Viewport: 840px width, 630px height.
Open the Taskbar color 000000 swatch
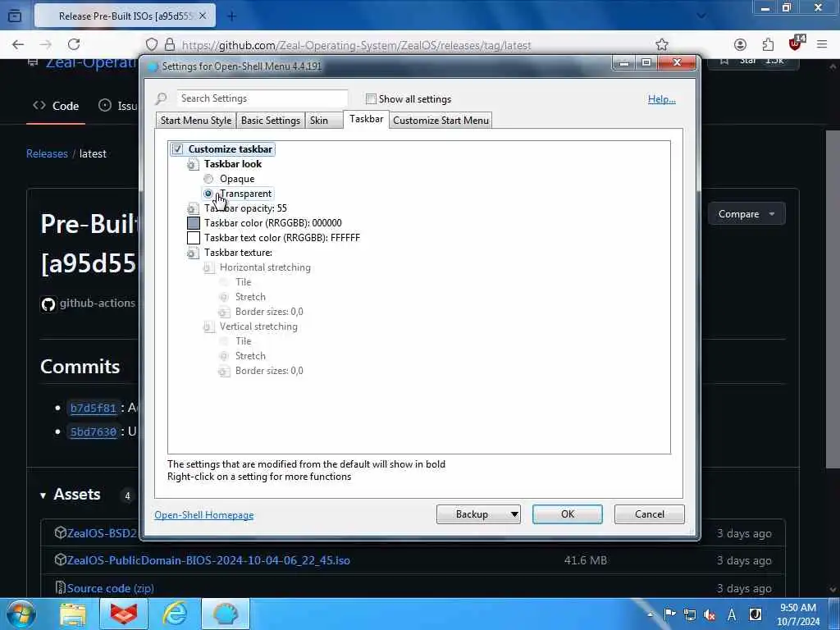194,223
